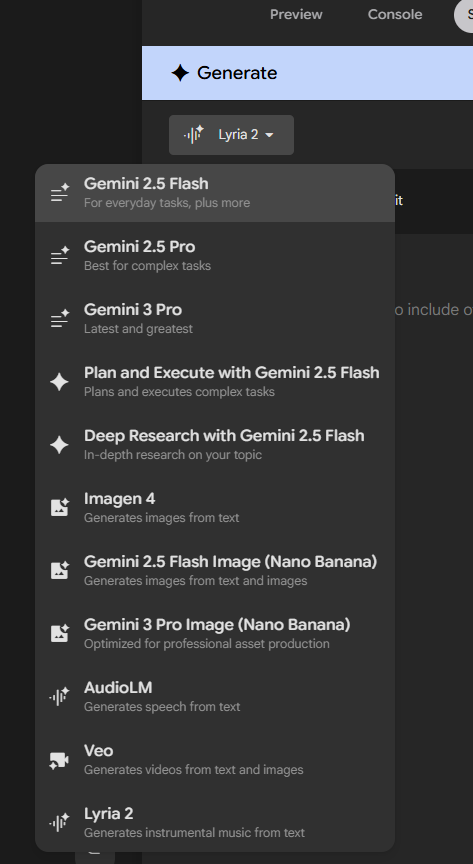Select Lyria 2 in the dropdown list

point(215,822)
